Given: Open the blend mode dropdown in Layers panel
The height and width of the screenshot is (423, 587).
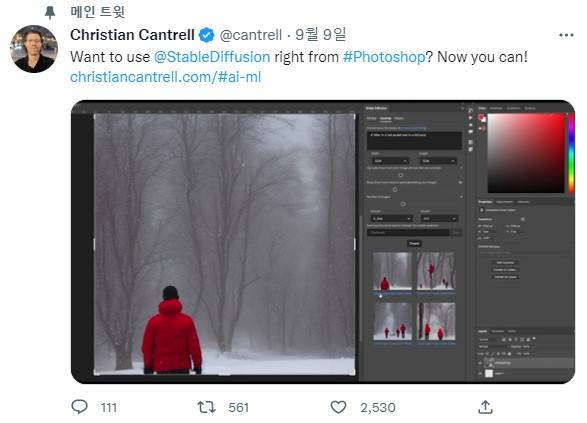Looking at the screenshot, I should click(x=493, y=347).
